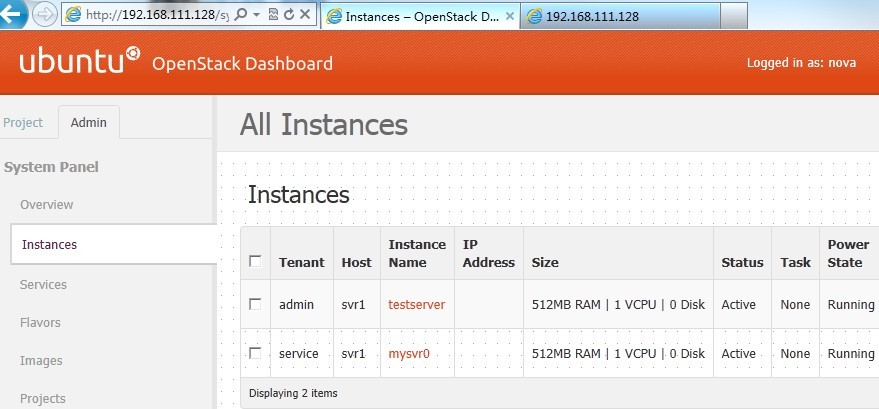Click the Displaying 2 items footer text
879x409 pixels.
(x=293, y=393)
